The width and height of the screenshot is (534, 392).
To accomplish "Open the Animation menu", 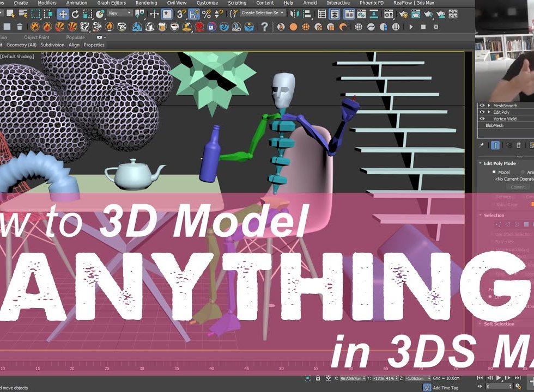I will pos(77,3).
